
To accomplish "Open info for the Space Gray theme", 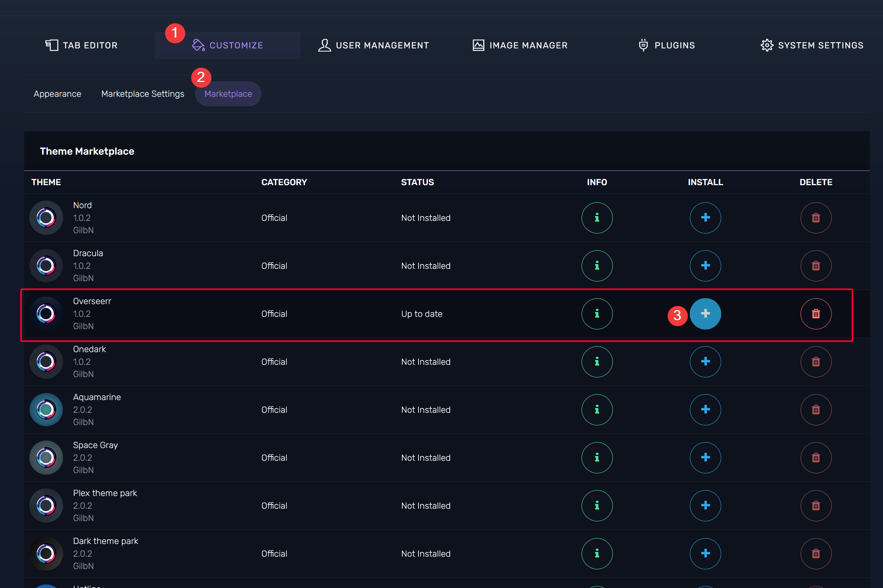I will pos(597,458).
